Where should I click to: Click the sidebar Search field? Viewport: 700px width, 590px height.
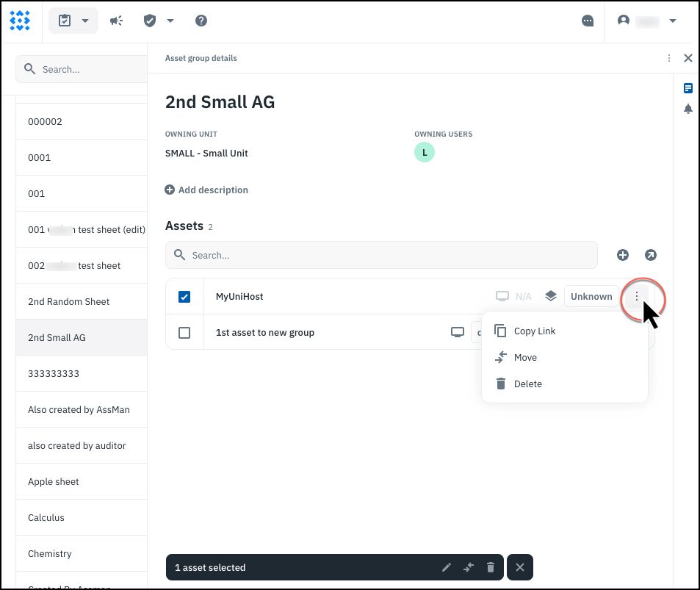[82, 69]
